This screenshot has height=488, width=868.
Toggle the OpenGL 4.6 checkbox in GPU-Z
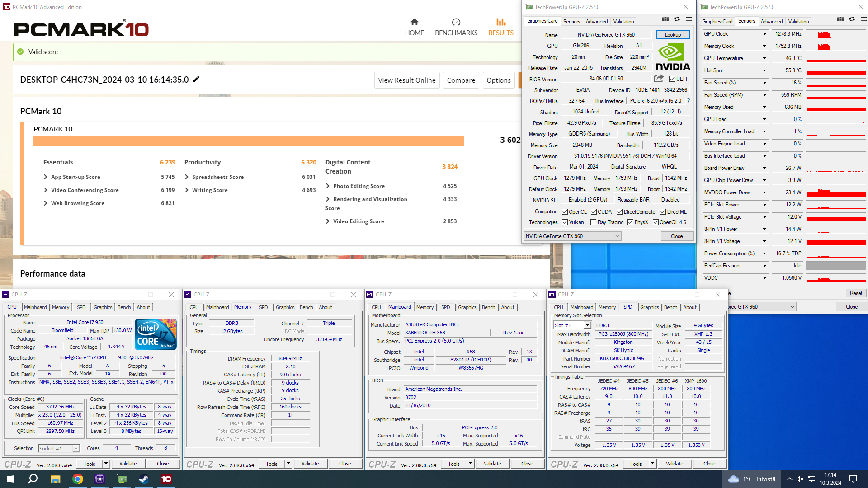(656, 222)
